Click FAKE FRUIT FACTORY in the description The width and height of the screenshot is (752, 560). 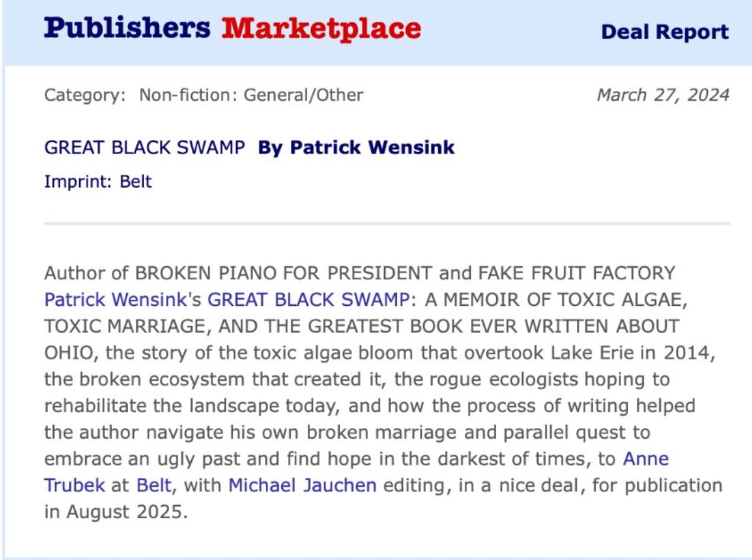576,273
